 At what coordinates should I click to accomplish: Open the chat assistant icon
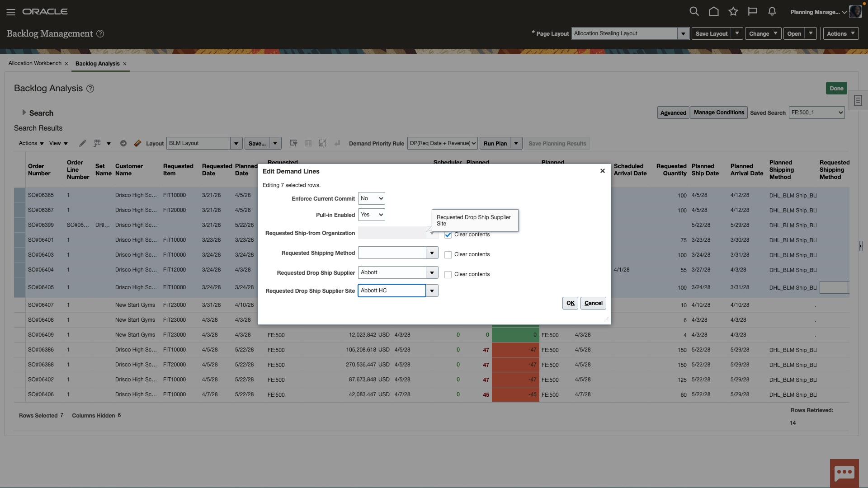844,473
